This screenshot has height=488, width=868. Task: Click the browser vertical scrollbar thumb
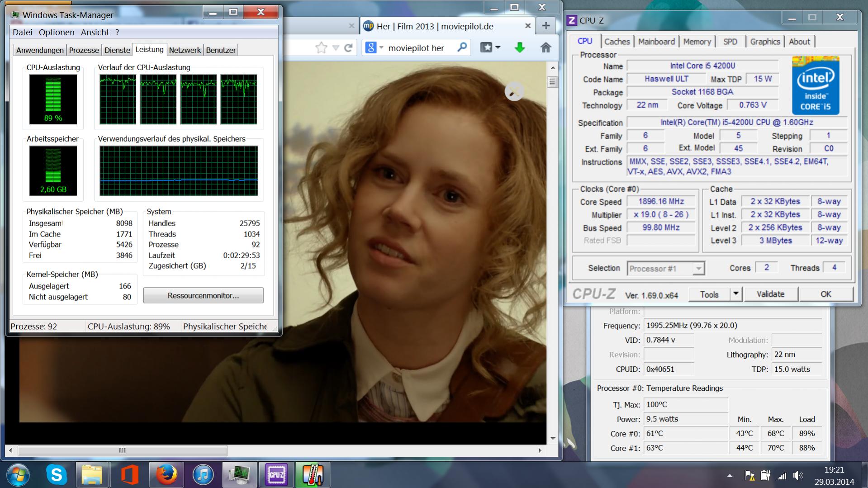[x=552, y=82]
